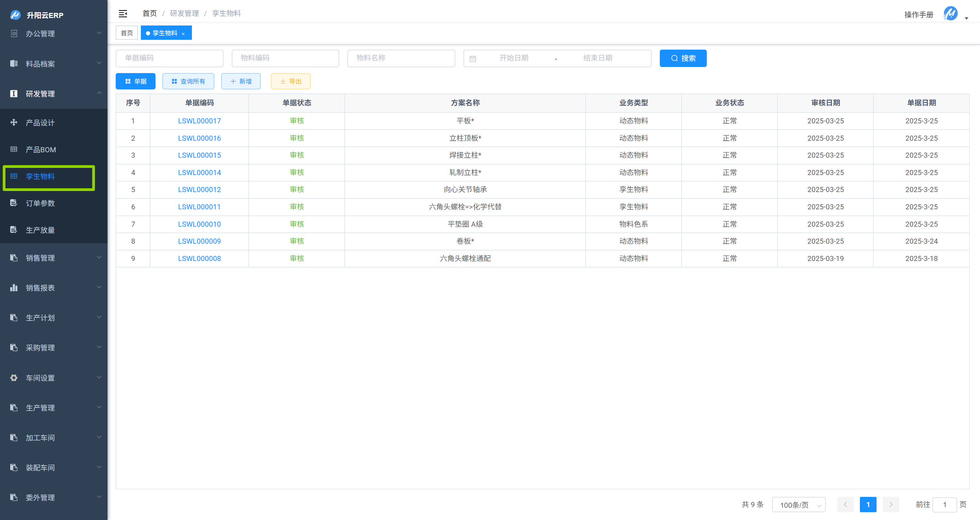
Task: Click the user avatar icon
Action: tap(950, 14)
